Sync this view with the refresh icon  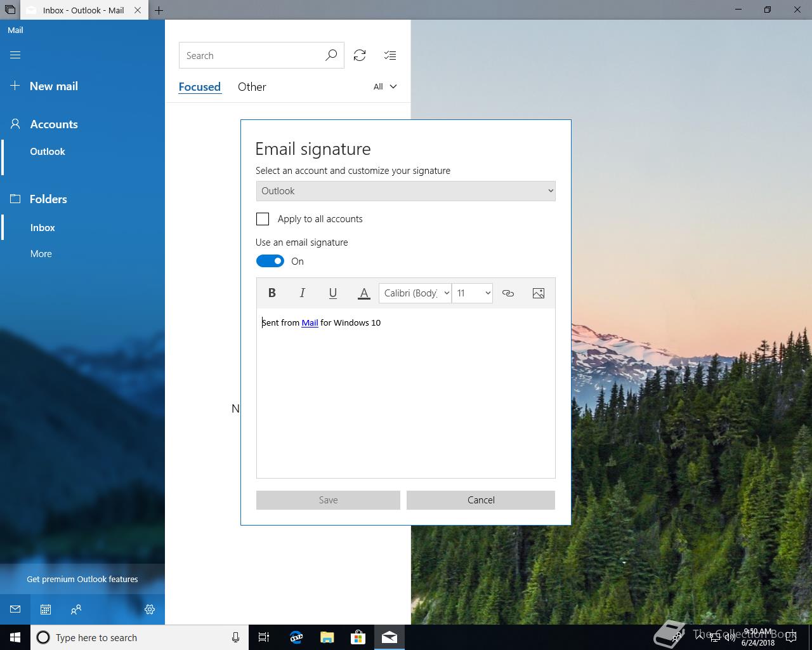point(360,56)
